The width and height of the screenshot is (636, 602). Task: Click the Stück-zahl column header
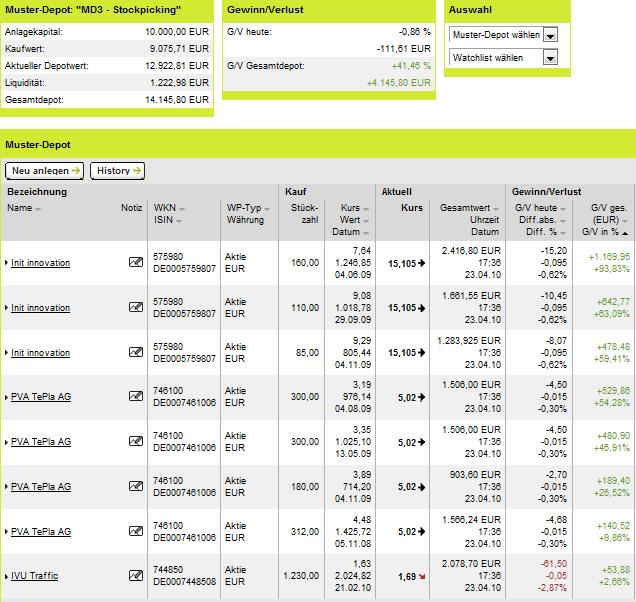304,214
